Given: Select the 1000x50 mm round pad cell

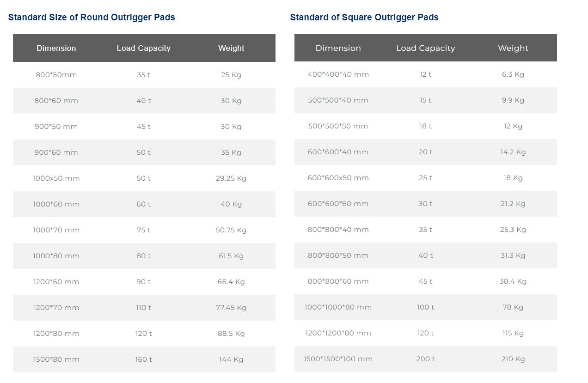Looking at the screenshot, I should pos(56,178).
